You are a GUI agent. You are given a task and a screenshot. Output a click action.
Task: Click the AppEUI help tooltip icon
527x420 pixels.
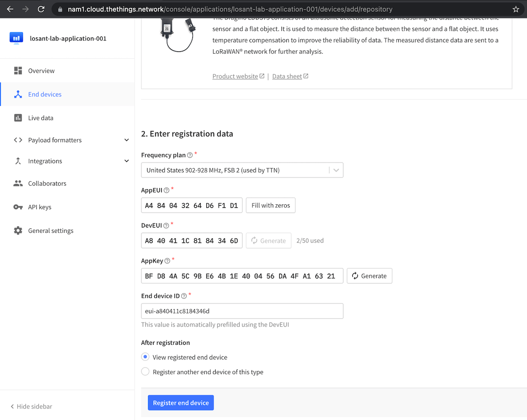(166, 190)
